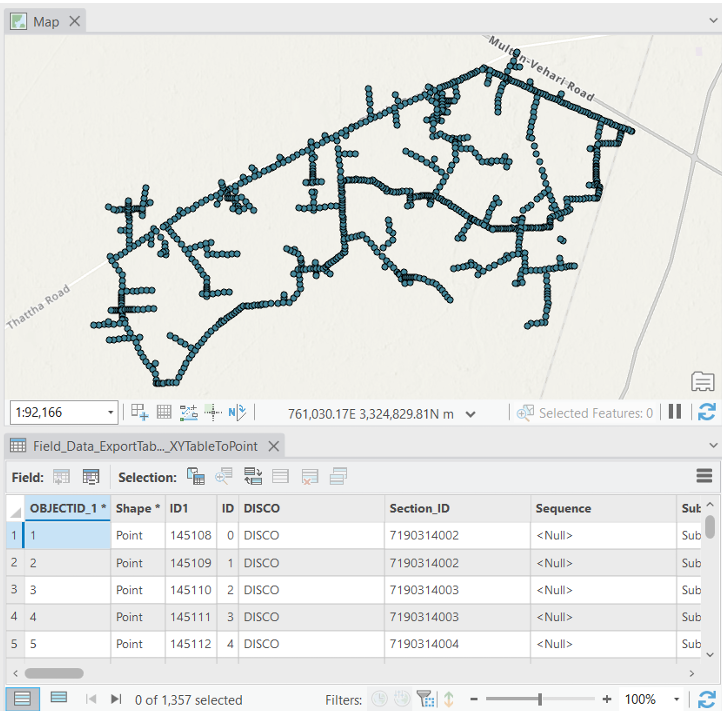Open the table hamburger menu
722x711 pixels.
tap(704, 476)
